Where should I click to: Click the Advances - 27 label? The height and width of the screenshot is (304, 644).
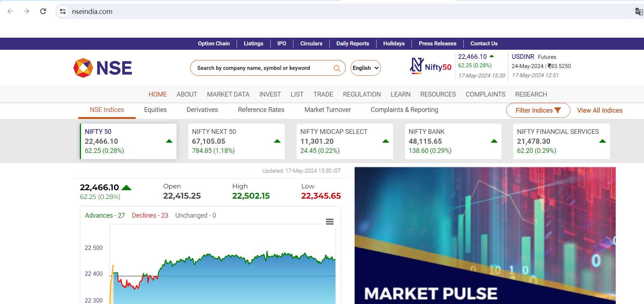(105, 215)
